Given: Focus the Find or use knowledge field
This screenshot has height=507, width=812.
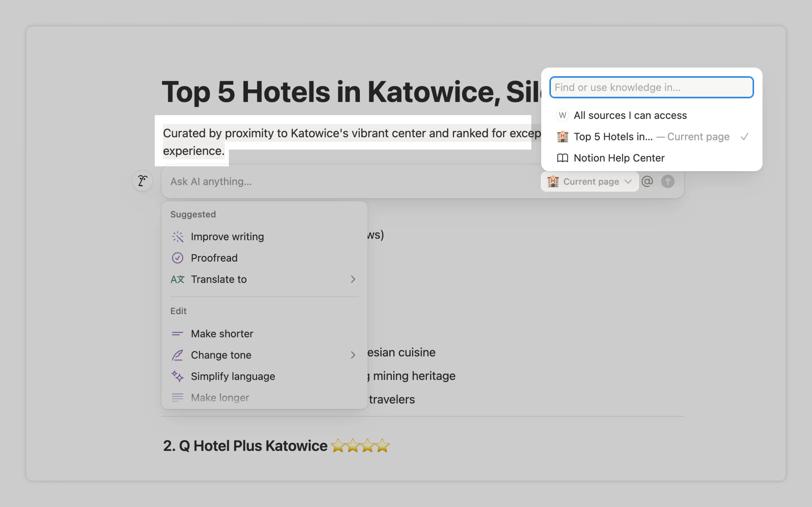Looking at the screenshot, I should [651, 87].
